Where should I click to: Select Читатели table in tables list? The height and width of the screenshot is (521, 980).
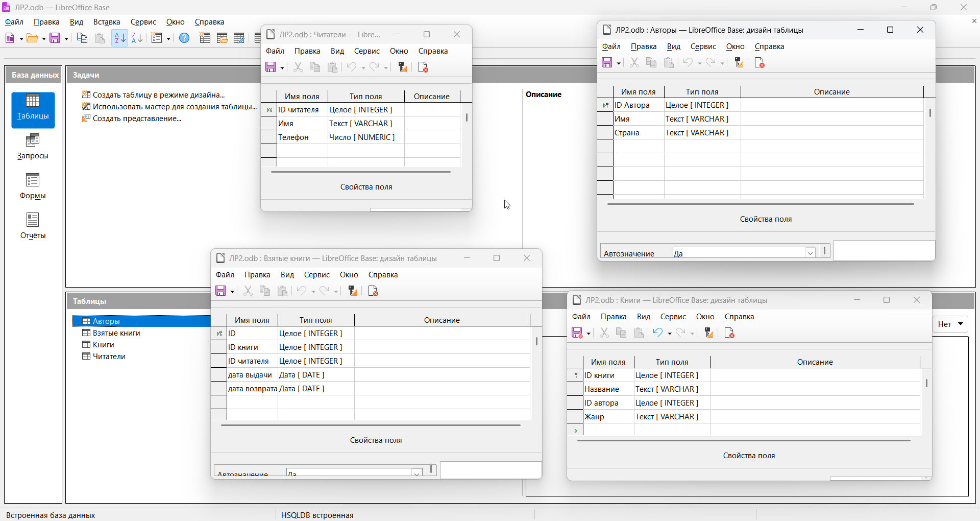tap(104, 356)
